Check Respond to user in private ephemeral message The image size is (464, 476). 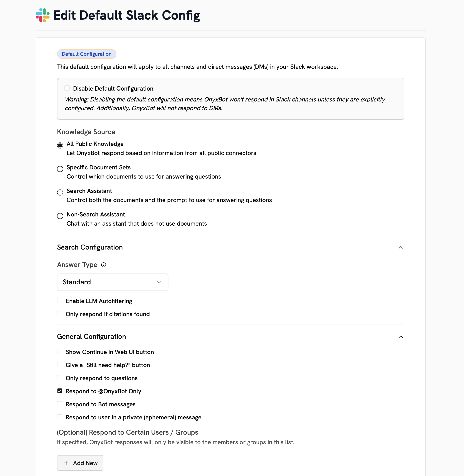click(x=60, y=417)
